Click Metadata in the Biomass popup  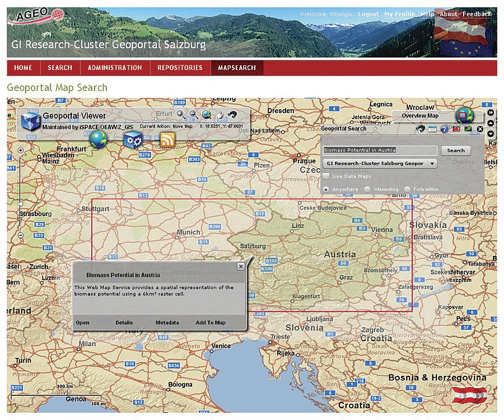click(x=167, y=323)
